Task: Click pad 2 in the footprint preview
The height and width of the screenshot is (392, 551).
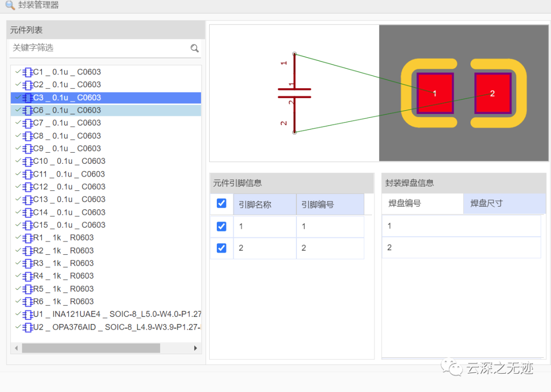Action: [x=492, y=93]
